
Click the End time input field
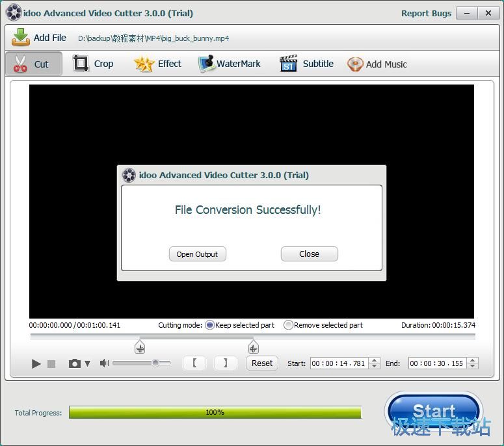click(438, 363)
